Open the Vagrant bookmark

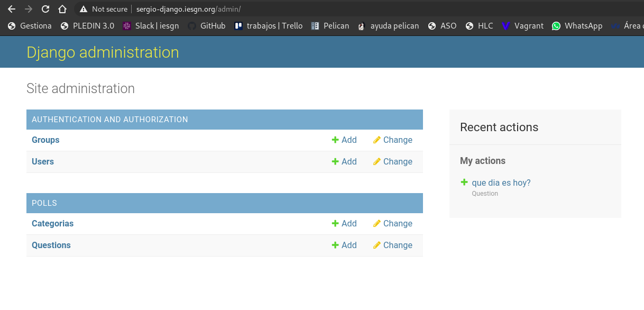point(522,25)
